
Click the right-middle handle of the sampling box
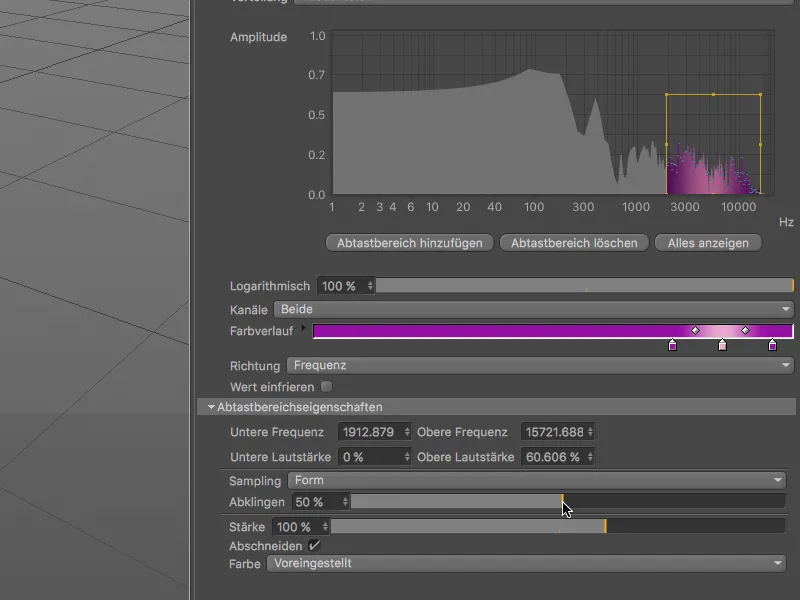tap(761, 144)
